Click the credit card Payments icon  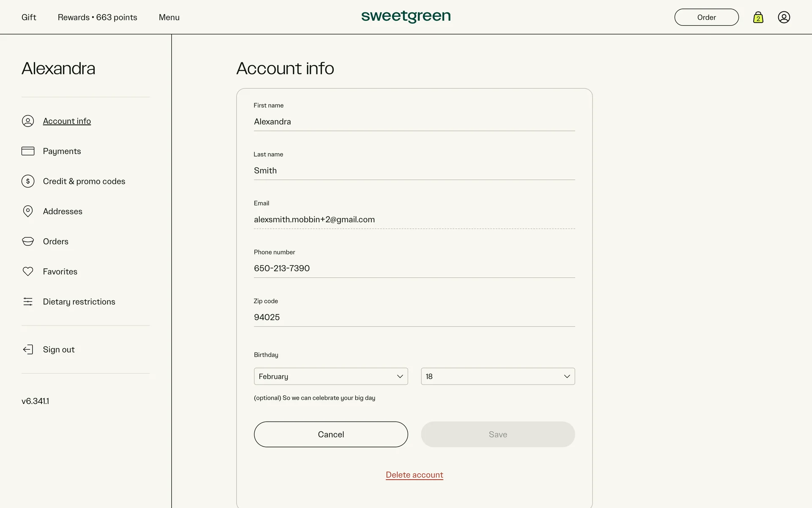click(x=28, y=151)
